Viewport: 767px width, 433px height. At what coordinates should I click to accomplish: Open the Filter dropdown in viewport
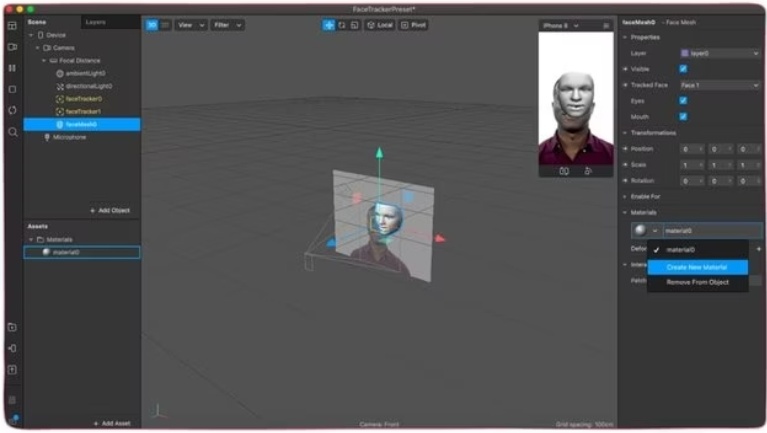226,24
